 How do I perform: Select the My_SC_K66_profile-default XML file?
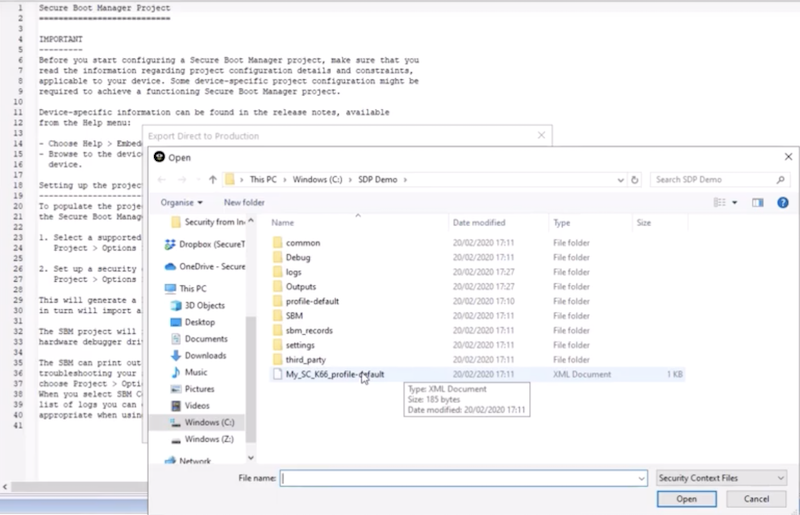328,373
